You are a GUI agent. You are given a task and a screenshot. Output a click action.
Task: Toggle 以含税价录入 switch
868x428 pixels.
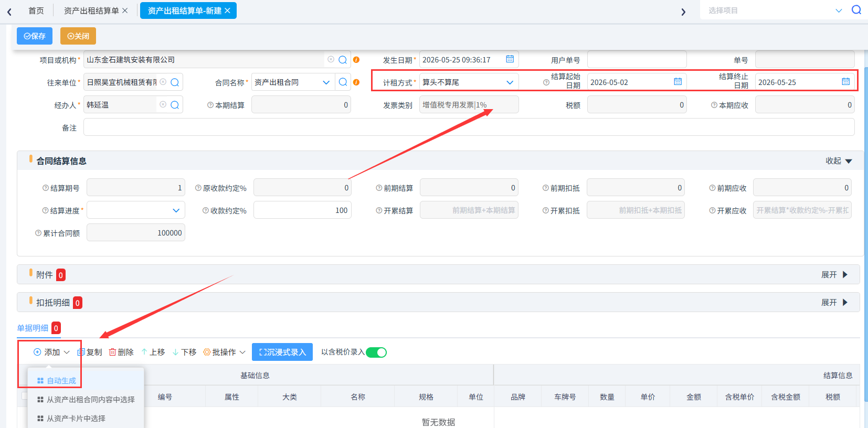[x=376, y=352]
